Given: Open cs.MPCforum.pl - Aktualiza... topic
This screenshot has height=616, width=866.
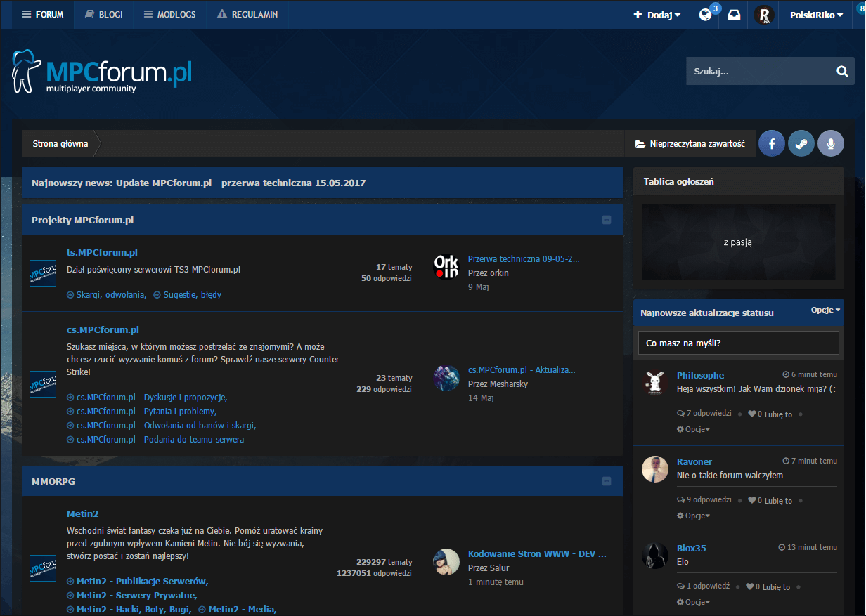Looking at the screenshot, I should coord(522,369).
